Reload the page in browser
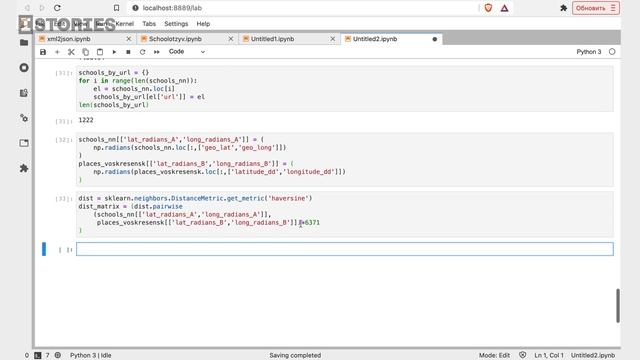This screenshot has width=640, height=360. pyautogui.click(x=57, y=8)
